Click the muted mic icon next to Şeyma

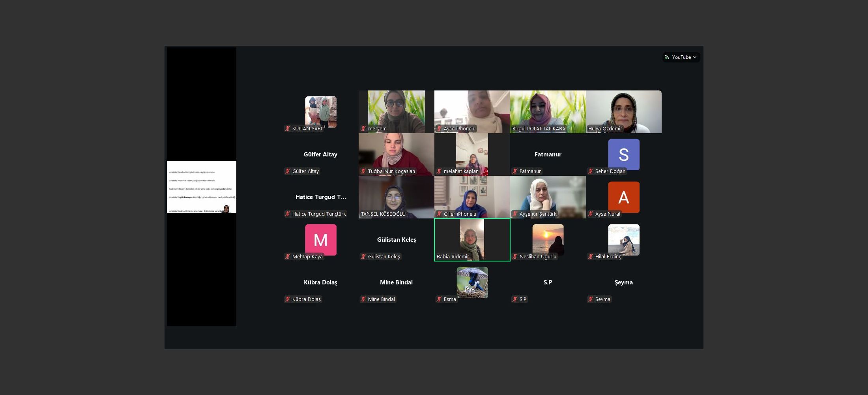[x=591, y=299]
